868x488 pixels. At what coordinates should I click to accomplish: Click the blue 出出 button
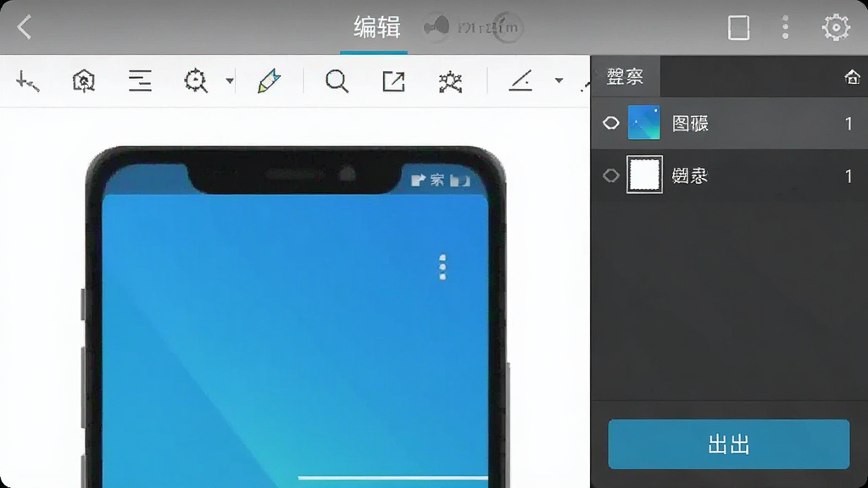coord(728,444)
